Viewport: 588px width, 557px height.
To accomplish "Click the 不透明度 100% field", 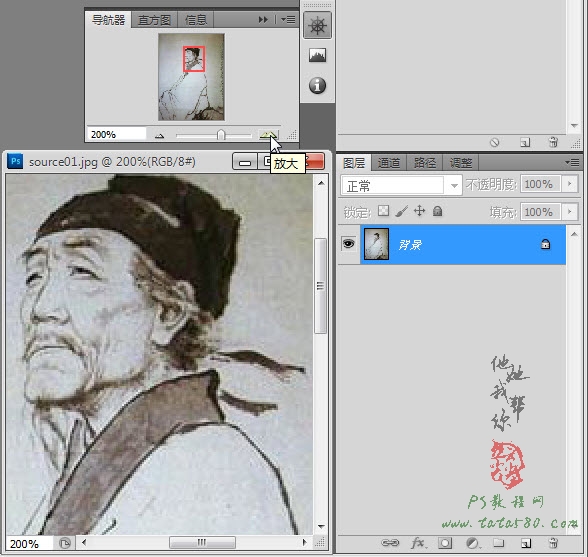I will coord(540,184).
